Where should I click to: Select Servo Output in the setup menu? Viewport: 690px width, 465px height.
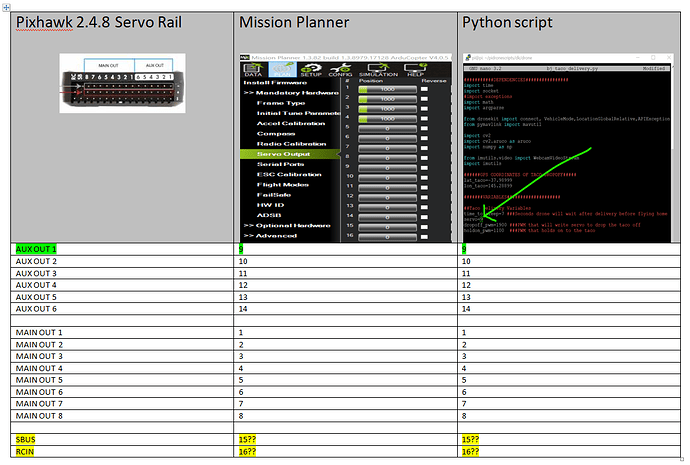pyautogui.click(x=282, y=153)
